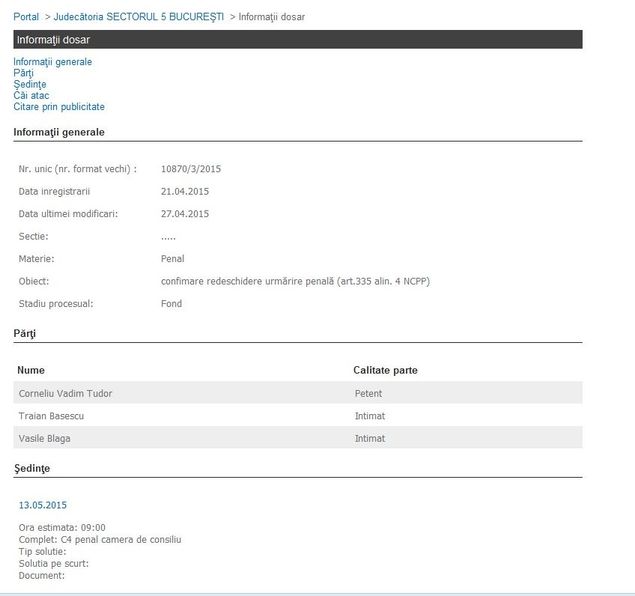The image size is (635, 596).
Task: Jump to Şedinţe section link
Action: click(30, 85)
